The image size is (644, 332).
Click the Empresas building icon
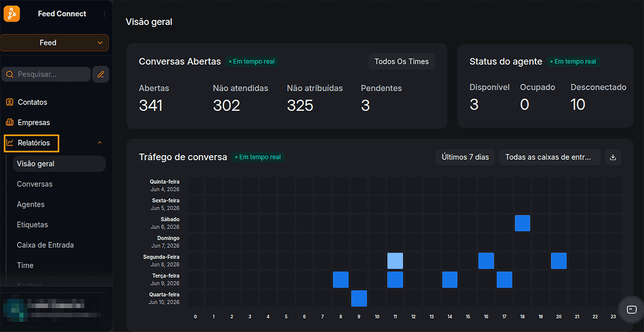[x=10, y=122]
